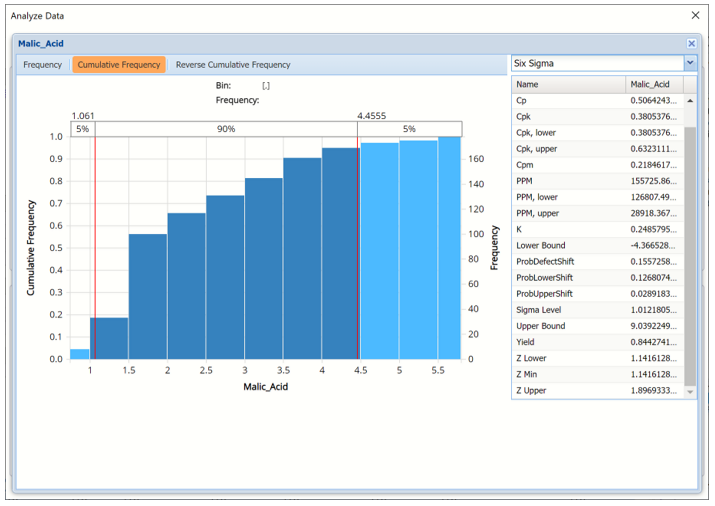Switch to the Frequency tab
Viewport: 715px width, 506px height.
(43, 65)
